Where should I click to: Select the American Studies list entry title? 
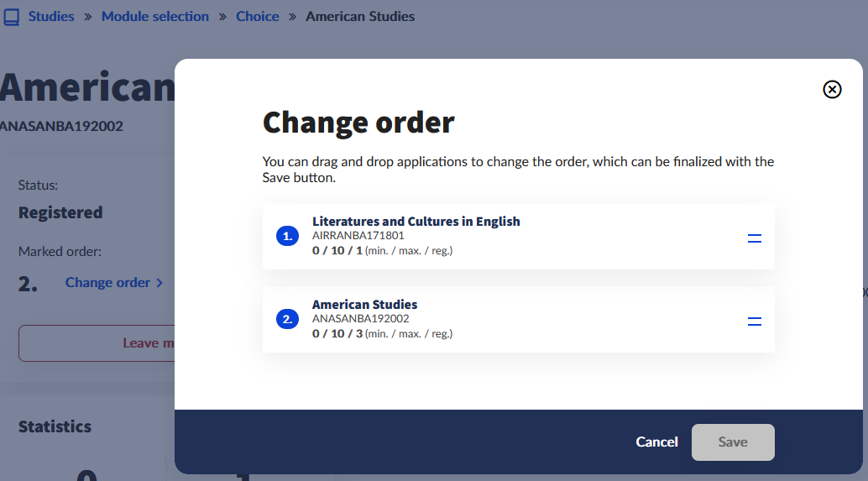(364, 304)
